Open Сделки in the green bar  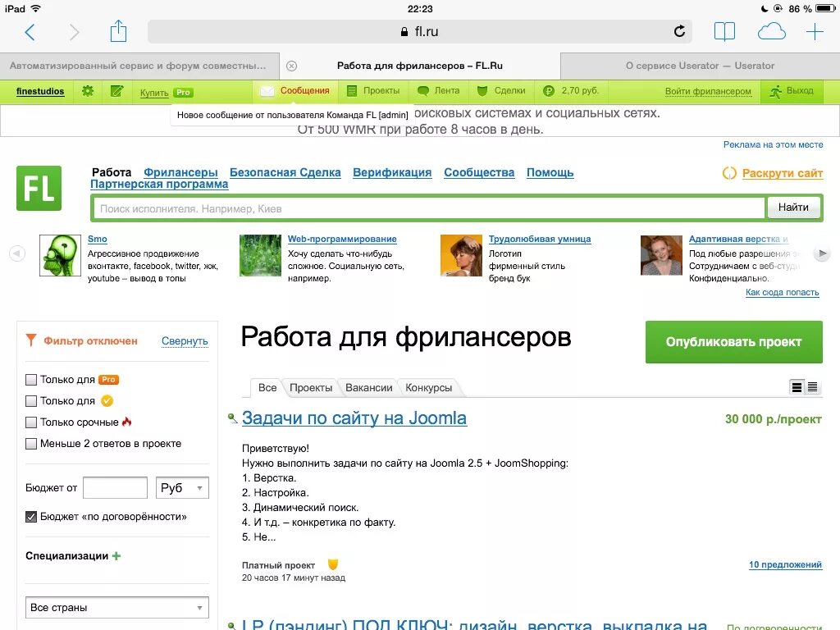click(501, 90)
